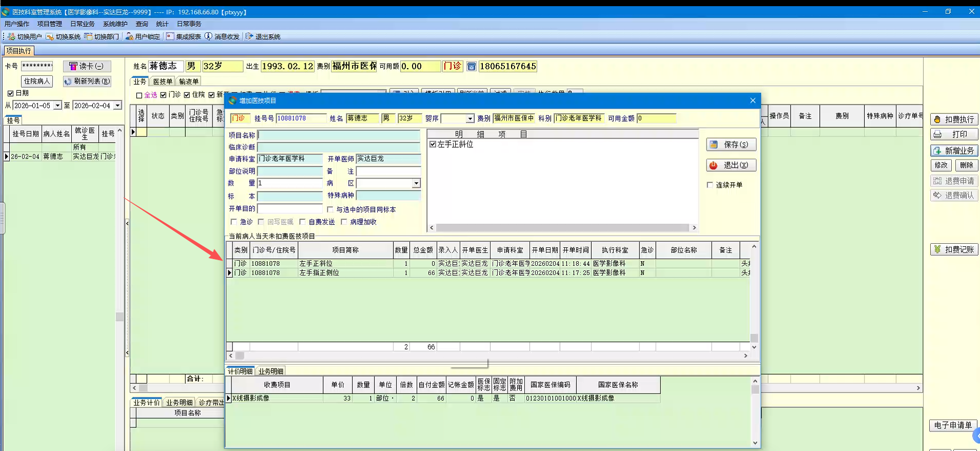Click the 切换部门 (switch department) toolbar icon
The width and height of the screenshot is (980, 451).
click(102, 36)
